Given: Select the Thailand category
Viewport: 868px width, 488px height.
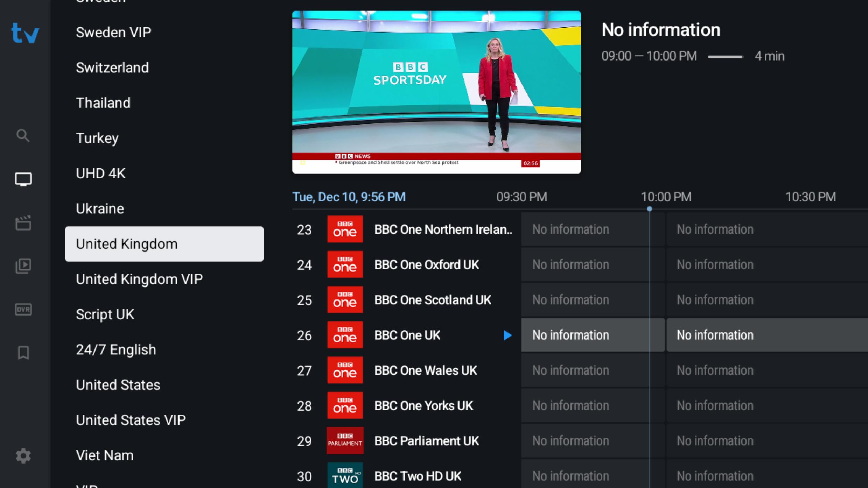Looking at the screenshot, I should pyautogui.click(x=164, y=103).
